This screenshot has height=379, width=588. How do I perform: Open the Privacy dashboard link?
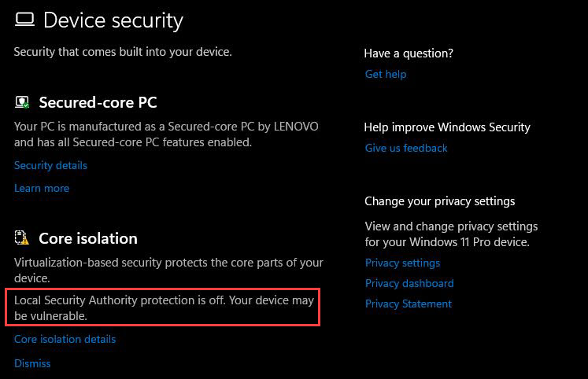(x=409, y=283)
